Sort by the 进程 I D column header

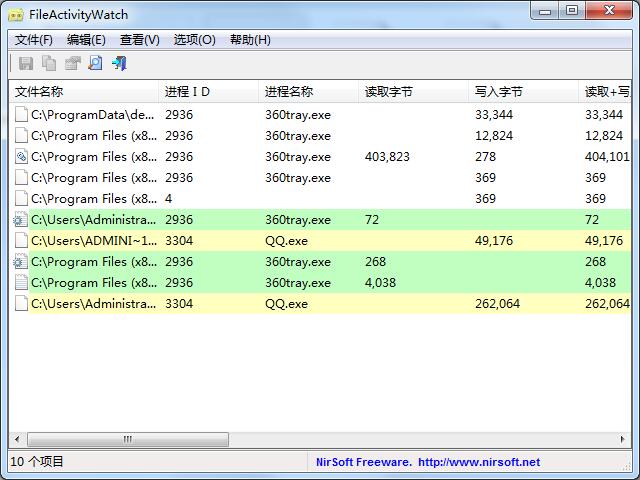pyautogui.click(x=208, y=92)
